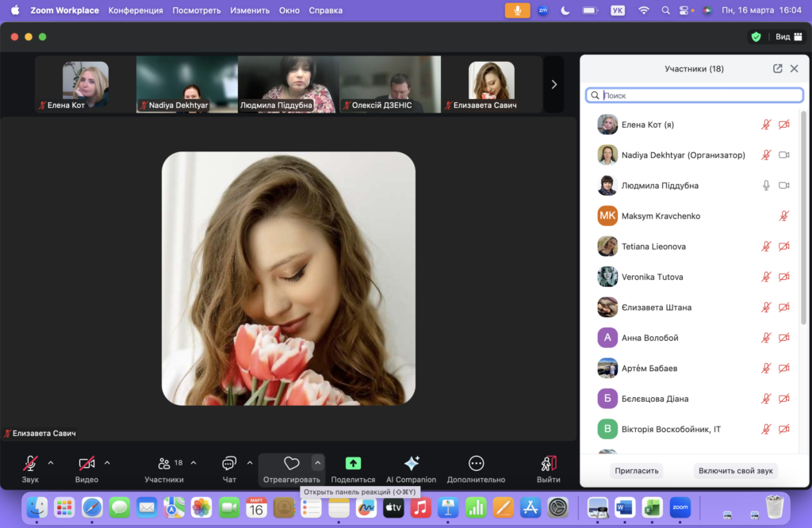Click the Дополнительно more options icon
The height and width of the screenshot is (528, 812).
click(x=476, y=464)
